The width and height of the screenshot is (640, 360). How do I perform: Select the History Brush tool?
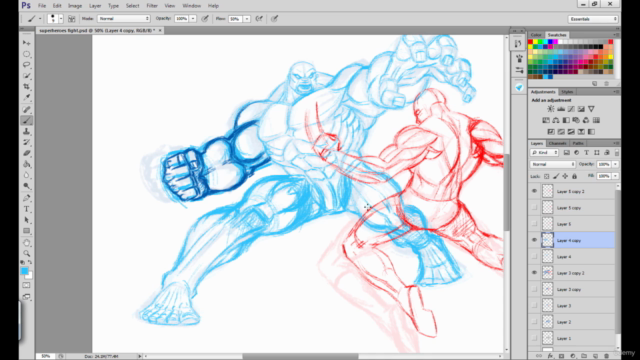[x=27, y=142]
